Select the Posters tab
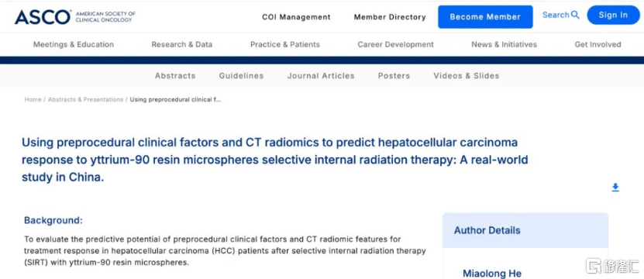The width and height of the screenshot is (644, 279). click(x=394, y=76)
